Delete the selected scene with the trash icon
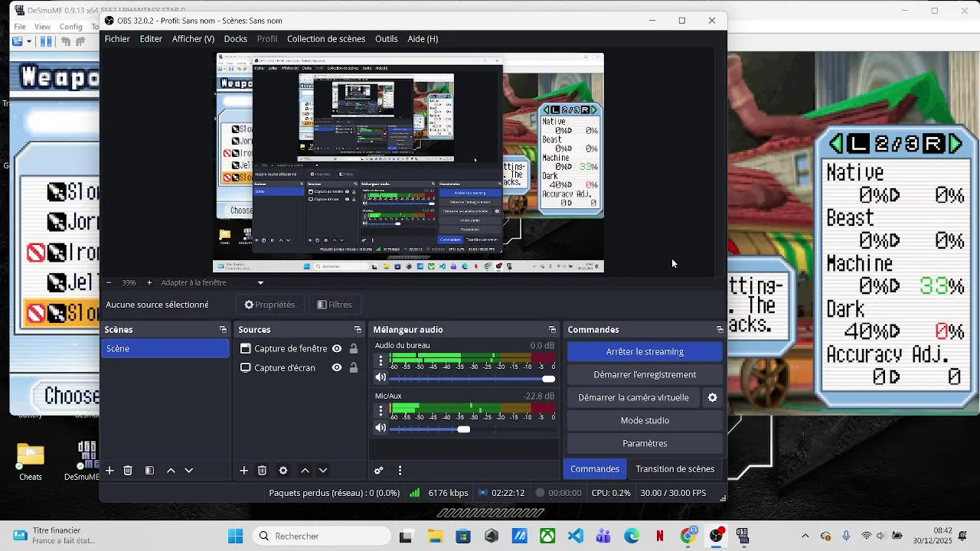This screenshot has width=980, height=551. point(128,471)
